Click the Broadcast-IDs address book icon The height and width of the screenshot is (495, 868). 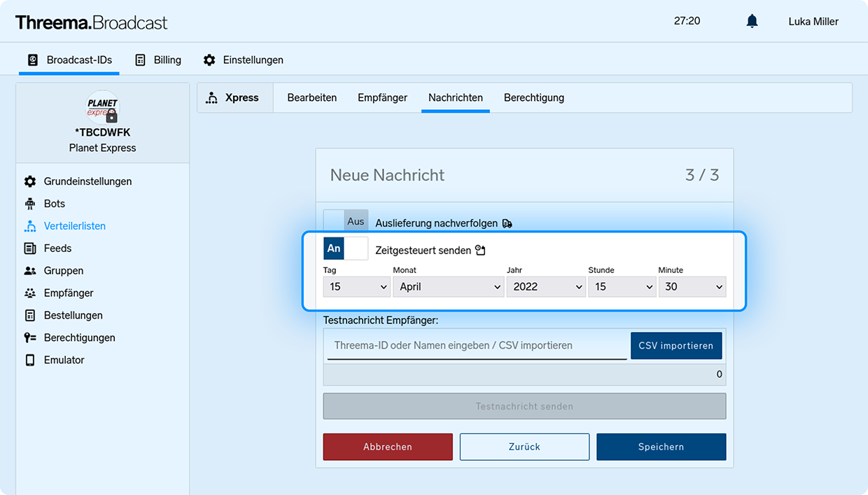coord(32,60)
